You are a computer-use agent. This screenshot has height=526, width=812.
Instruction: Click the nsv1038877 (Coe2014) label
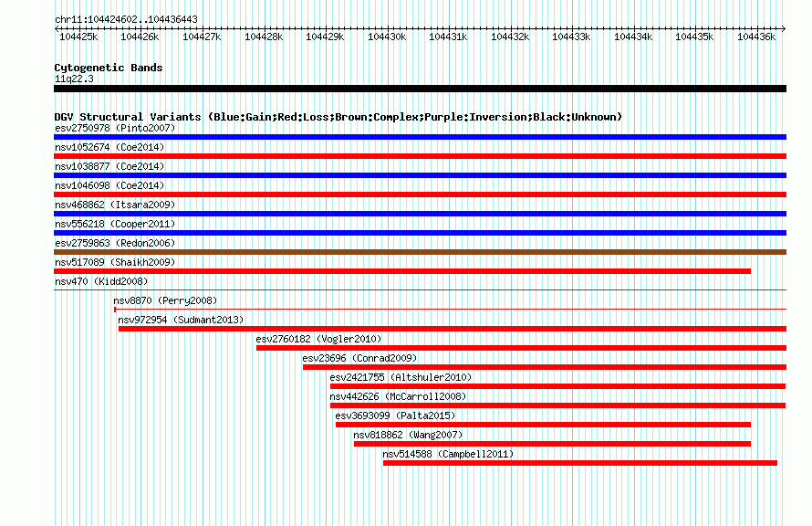[x=109, y=166]
